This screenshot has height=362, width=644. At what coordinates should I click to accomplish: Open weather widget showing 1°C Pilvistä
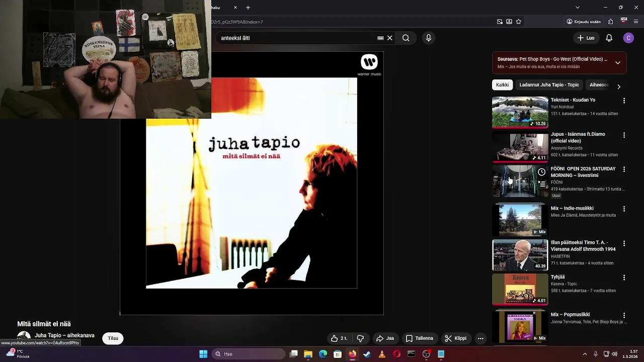click(17, 354)
